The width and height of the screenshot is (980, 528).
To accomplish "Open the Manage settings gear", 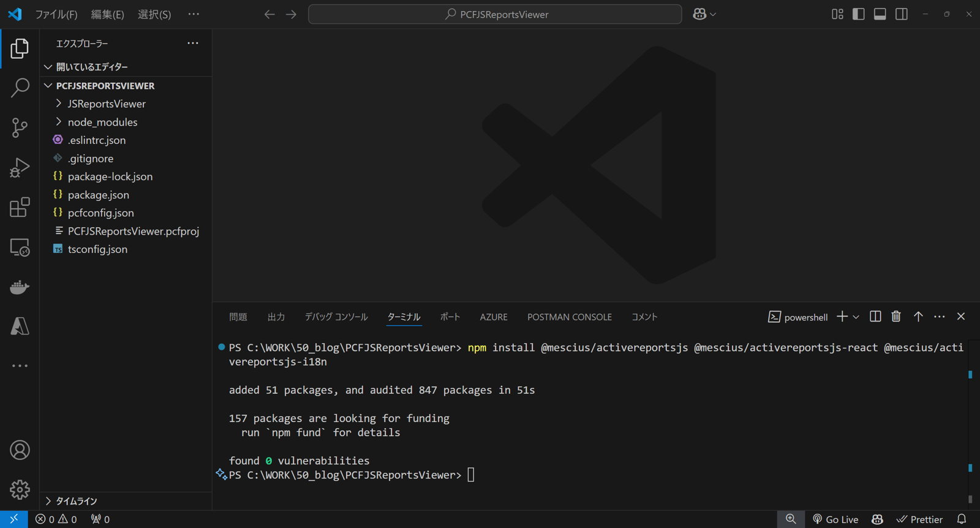I will click(20, 489).
